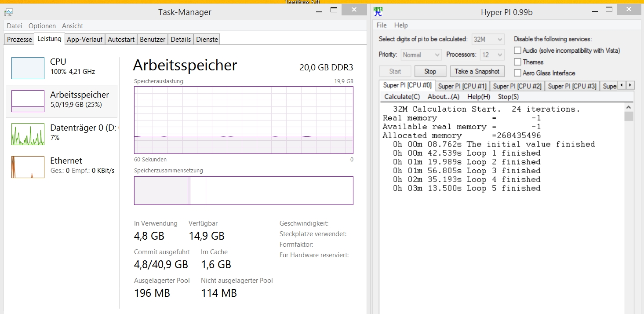644x314 pixels.
Task: Switch to the App-Verlauf tab
Action: click(x=84, y=39)
